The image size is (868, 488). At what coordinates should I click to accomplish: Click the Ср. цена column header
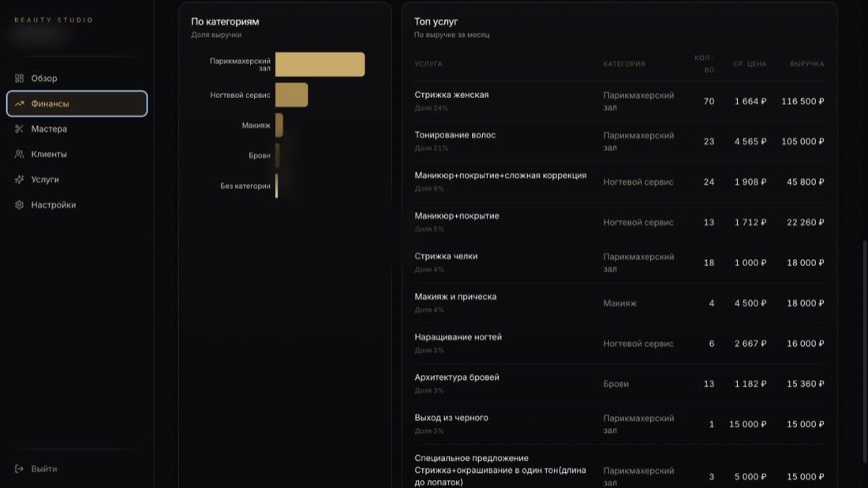point(750,64)
